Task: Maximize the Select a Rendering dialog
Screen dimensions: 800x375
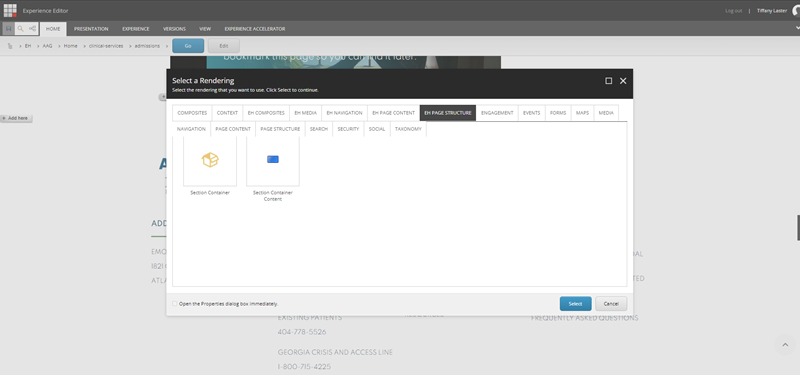Action: click(x=609, y=81)
